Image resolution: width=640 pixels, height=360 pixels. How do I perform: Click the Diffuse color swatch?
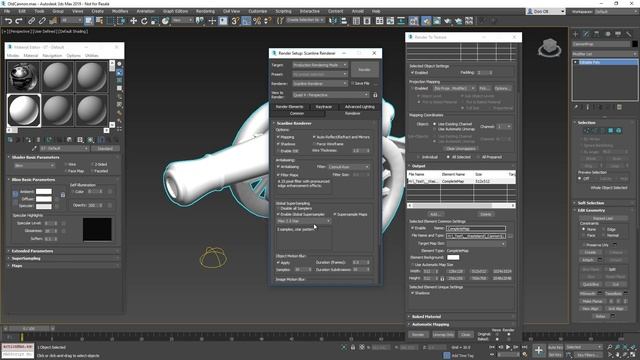tap(44, 199)
